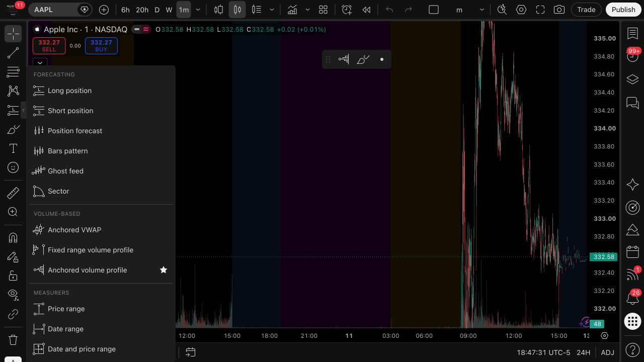The width and height of the screenshot is (644, 362).
Task: Create an alert from the toolbar
Action: pos(347,10)
